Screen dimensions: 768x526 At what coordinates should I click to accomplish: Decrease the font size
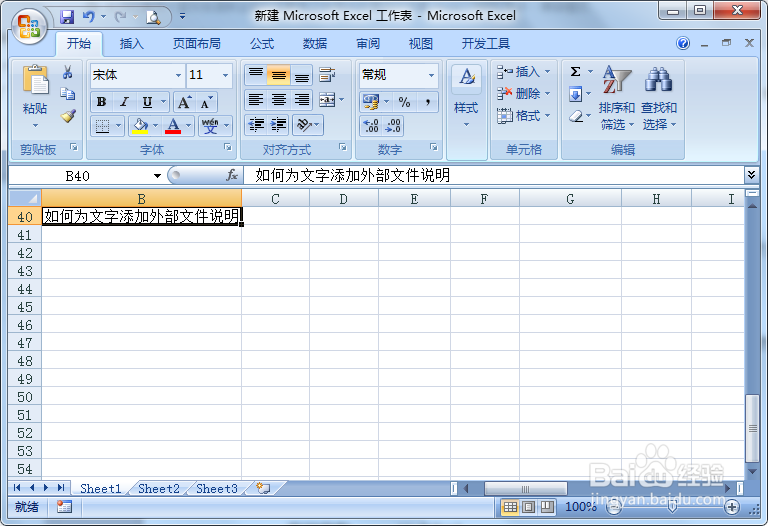(206, 102)
